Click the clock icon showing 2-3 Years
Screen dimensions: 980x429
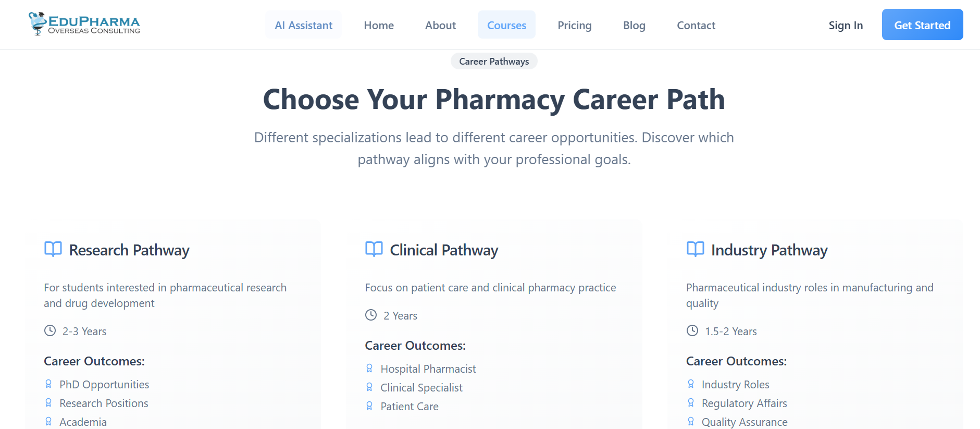pyautogui.click(x=49, y=330)
